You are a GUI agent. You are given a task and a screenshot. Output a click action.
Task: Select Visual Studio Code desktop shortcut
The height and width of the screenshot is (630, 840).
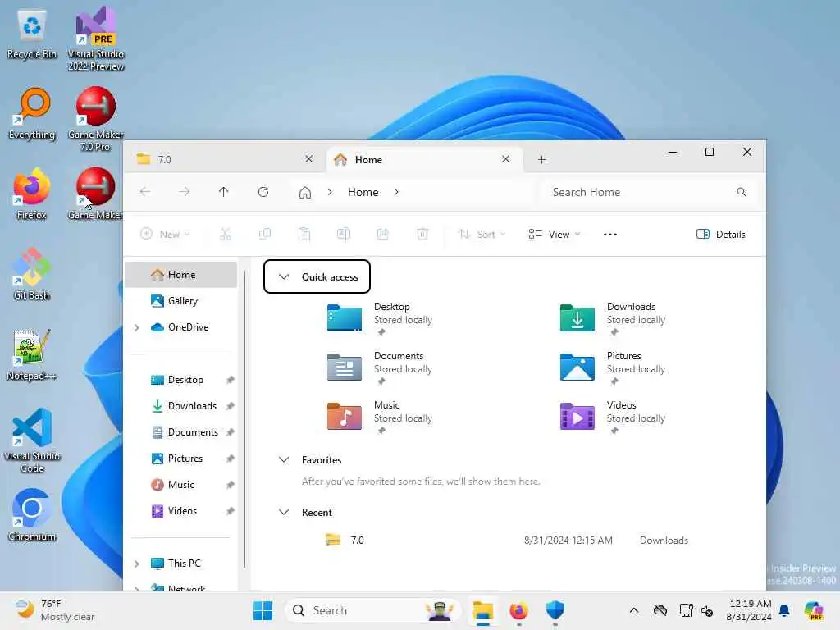point(32,441)
